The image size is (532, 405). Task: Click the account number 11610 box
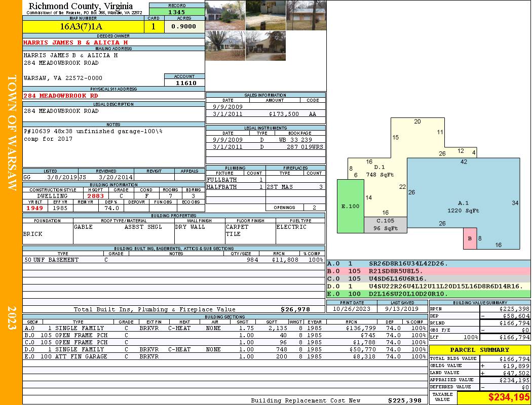point(184,83)
